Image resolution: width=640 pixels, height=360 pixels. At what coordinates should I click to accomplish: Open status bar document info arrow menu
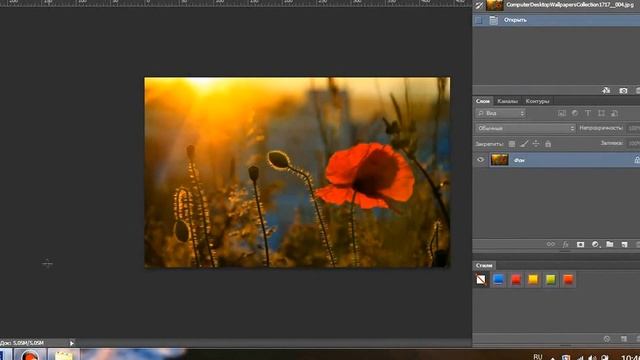(71, 343)
